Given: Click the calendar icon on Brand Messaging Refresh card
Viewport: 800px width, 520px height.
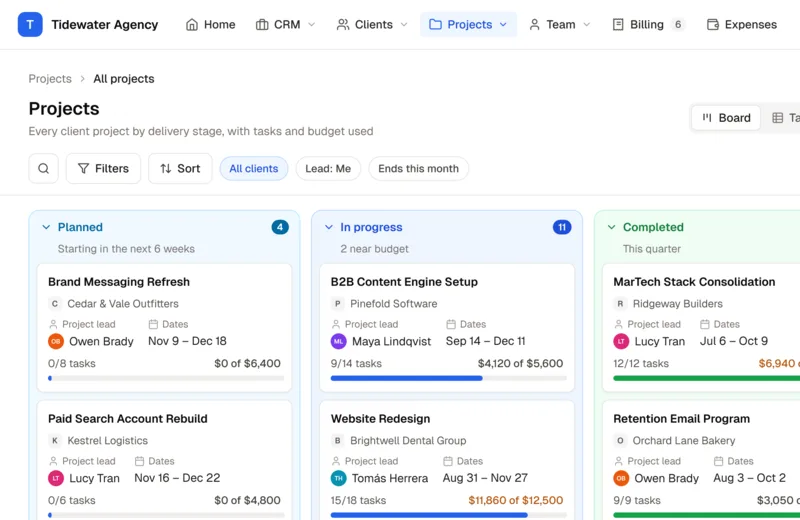Looking at the screenshot, I should click(x=153, y=324).
